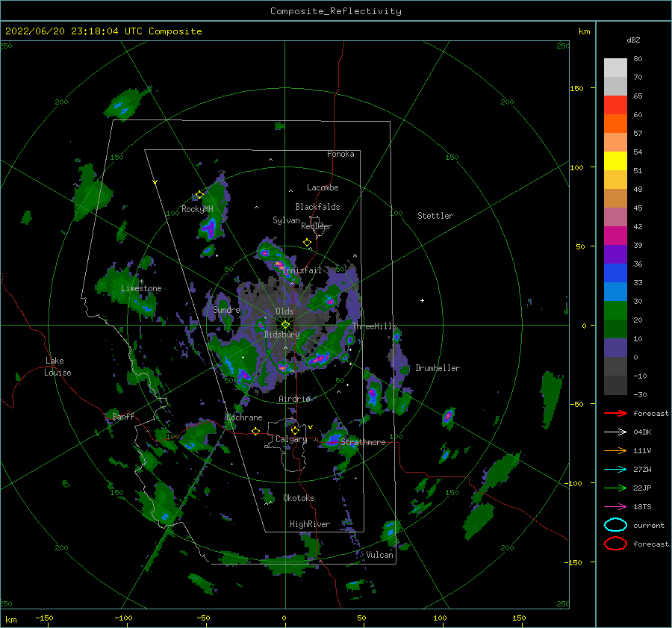Click the red forecast arrow in legend
Viewport: 672px width, 628px height.
(615, 413)
